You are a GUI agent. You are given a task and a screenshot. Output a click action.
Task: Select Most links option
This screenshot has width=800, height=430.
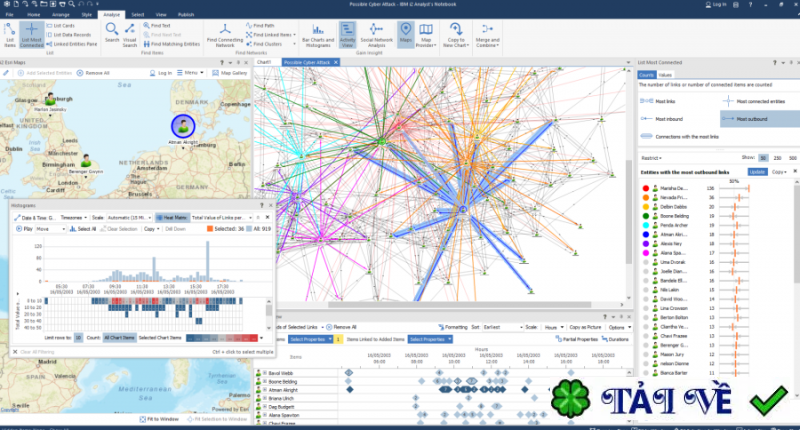[658, 101]
